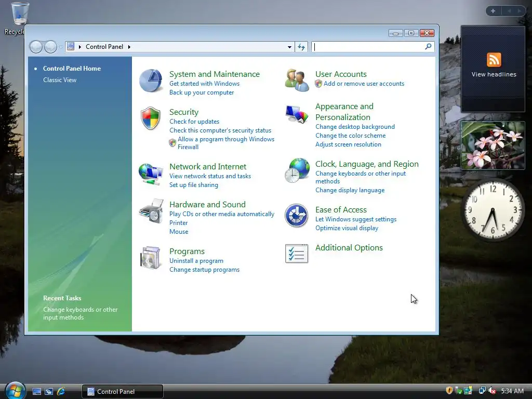Open the System and Maintenance pie chart icon

pyautogui.click(x=151, y=81)
